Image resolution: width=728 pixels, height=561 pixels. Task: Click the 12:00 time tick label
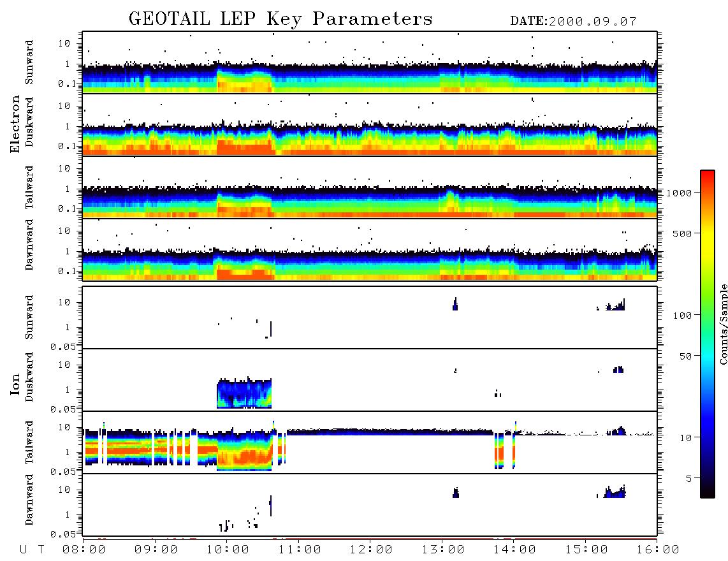click(x=371, y=550)
